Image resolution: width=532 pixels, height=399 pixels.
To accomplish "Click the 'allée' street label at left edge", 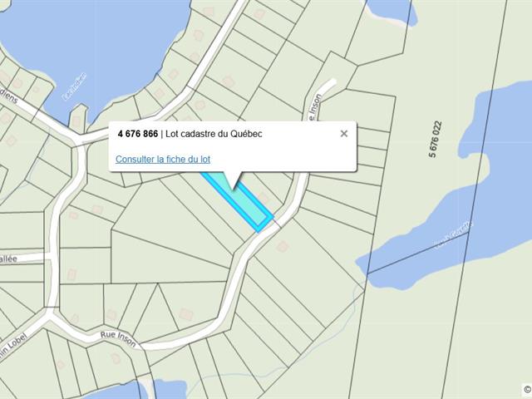I will point(8,259).
